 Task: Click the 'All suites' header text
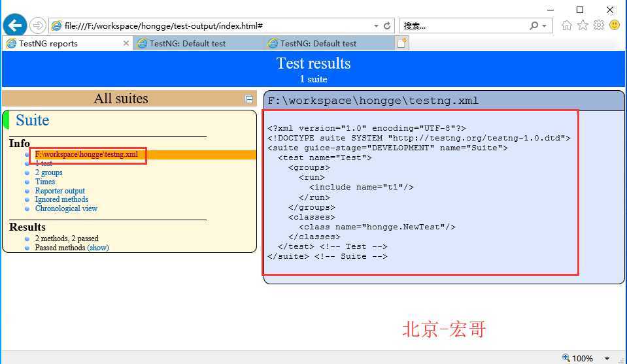point(121,99)
